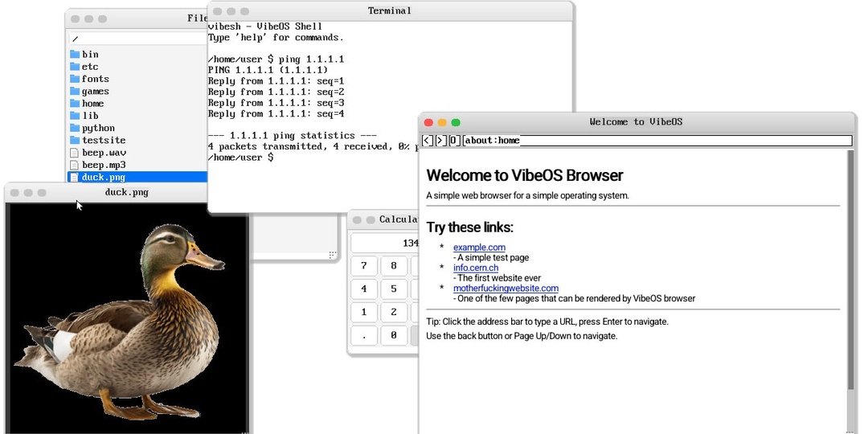Image resolution: width=868 pixels, height=434 pixels.
Task: Click the "vibesh - VibeOS Shell" line
Action: coord(265,27)
